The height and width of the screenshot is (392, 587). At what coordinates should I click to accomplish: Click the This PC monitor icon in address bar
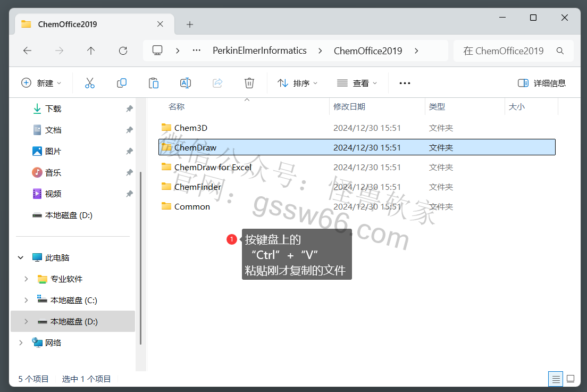[x=157, y=51]
